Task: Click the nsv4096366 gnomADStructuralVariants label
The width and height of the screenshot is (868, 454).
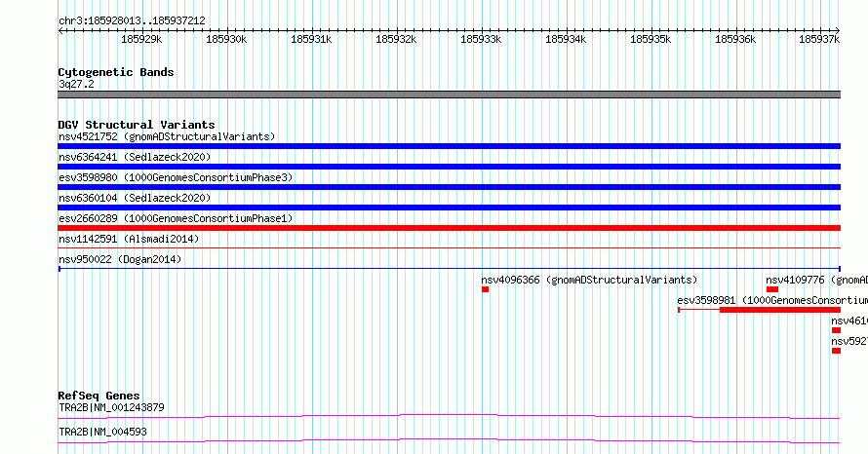Action: [x=589, y=280]
